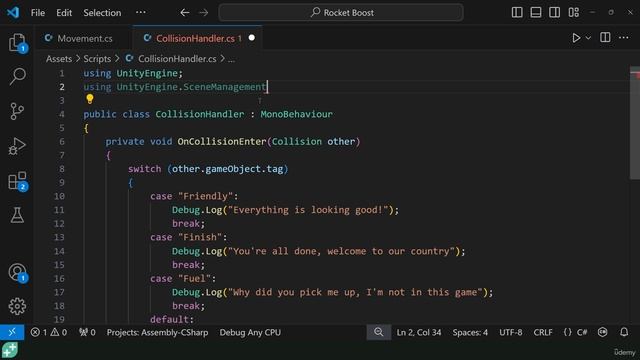Image resolution: width=640 pixels, height=360 pixels.
Task: Click the Scripts breadcrumb
Action: pos(97,59)
